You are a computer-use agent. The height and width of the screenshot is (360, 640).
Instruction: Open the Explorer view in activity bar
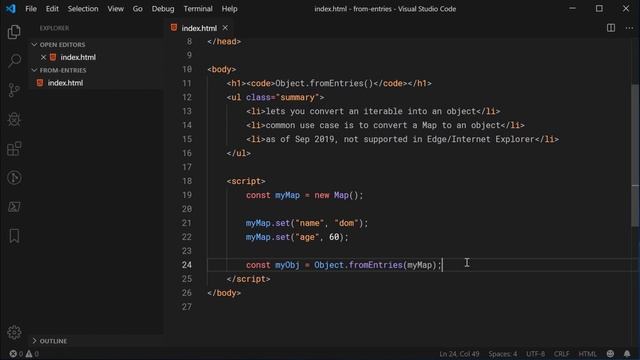click(x=14, y=32)
